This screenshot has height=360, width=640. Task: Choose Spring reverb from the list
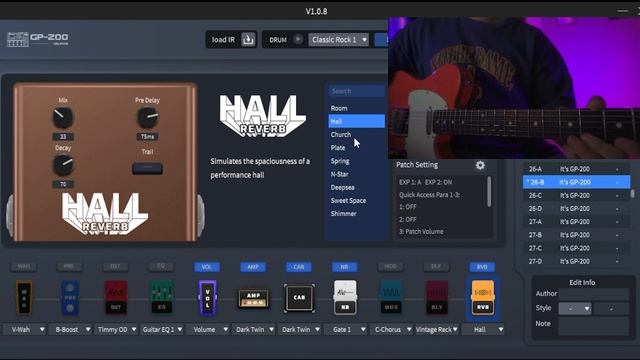[356, 161]
